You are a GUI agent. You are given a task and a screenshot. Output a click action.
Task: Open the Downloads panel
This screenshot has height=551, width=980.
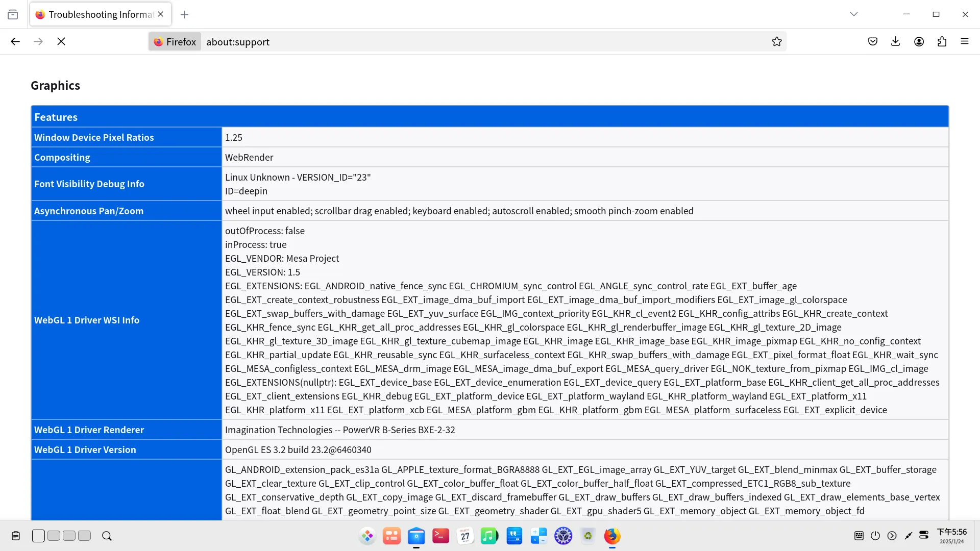(895, 42)
